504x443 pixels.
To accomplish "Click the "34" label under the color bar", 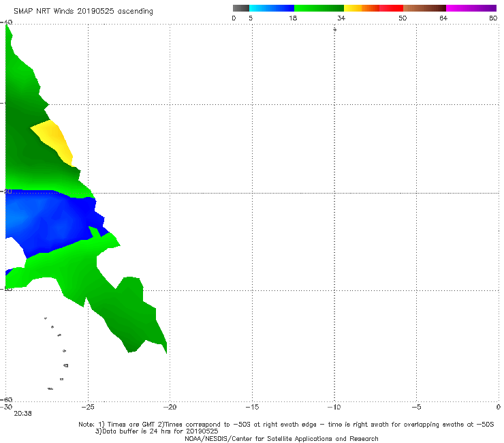I will (x=341, y=18).
